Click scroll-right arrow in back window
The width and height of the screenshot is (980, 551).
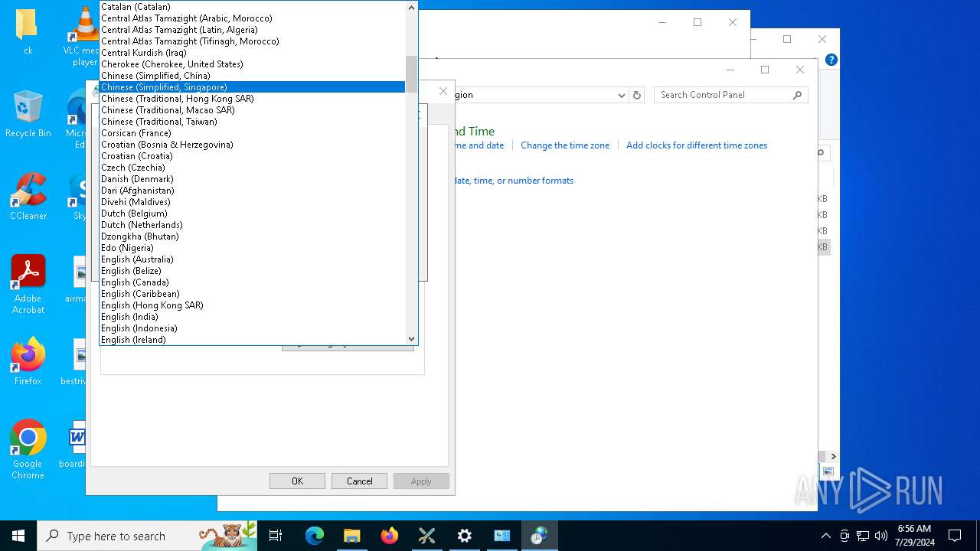[x=833, y=456]
